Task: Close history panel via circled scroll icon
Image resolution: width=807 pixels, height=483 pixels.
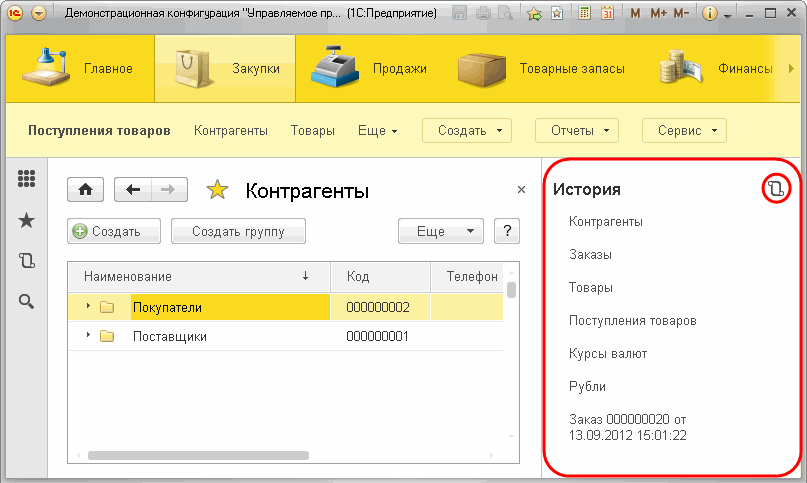Action: (776, 188)
